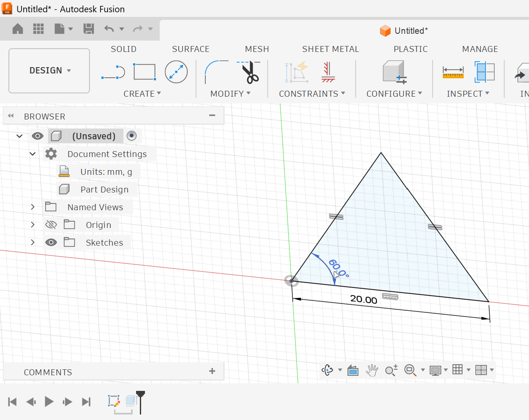Switch to the SOLID tab
Screen dimensions: 529x420
point(123,49)
